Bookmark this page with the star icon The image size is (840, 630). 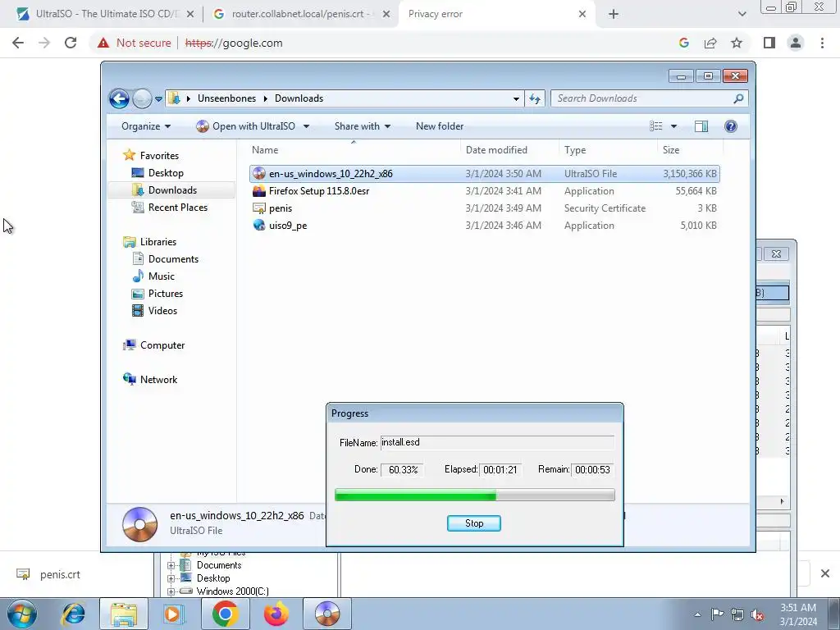(737, 43)
